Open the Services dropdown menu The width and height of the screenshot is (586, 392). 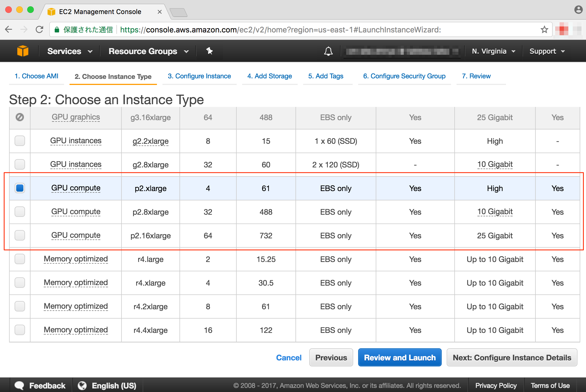[70, 51]
